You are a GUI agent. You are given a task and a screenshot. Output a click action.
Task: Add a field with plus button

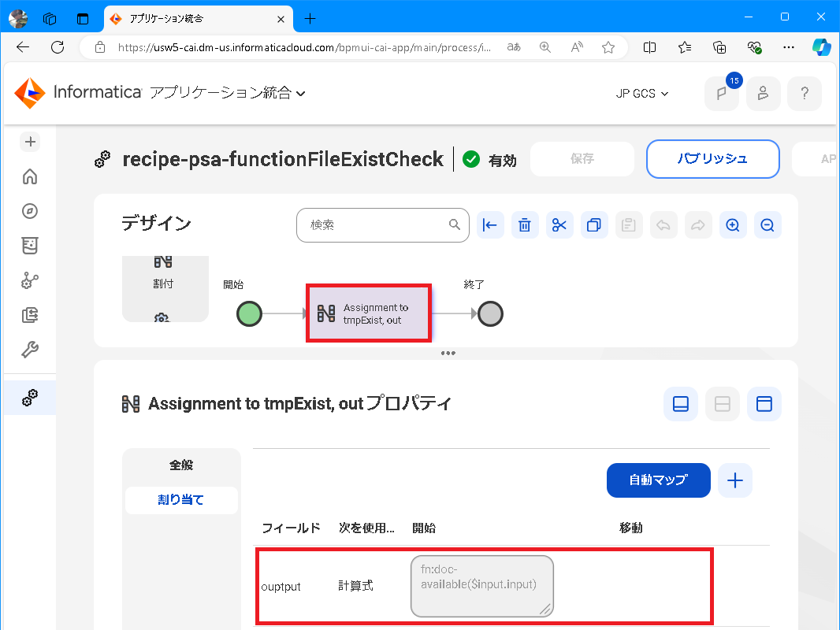pos(735,480)
